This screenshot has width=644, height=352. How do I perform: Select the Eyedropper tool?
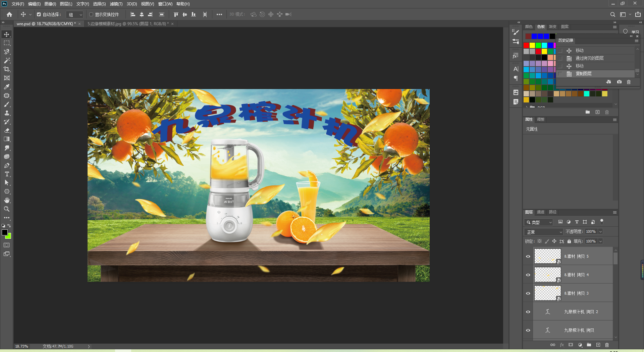coord(7,87)
